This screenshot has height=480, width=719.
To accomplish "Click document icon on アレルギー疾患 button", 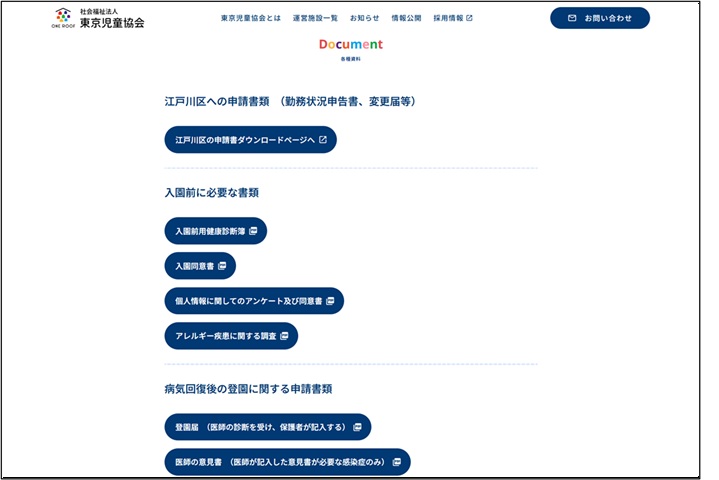I will click(284, 336).
